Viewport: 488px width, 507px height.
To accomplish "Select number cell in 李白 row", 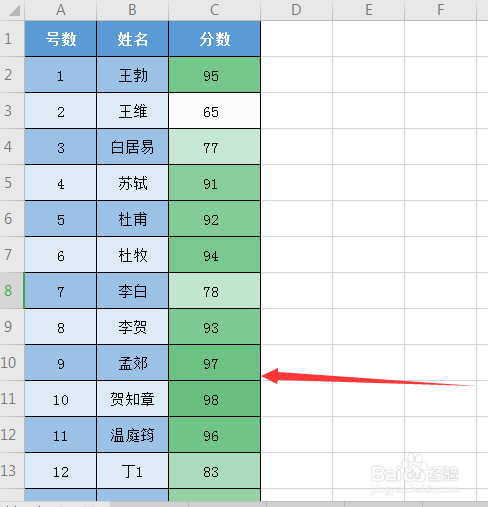I will [x=61, y=291].
